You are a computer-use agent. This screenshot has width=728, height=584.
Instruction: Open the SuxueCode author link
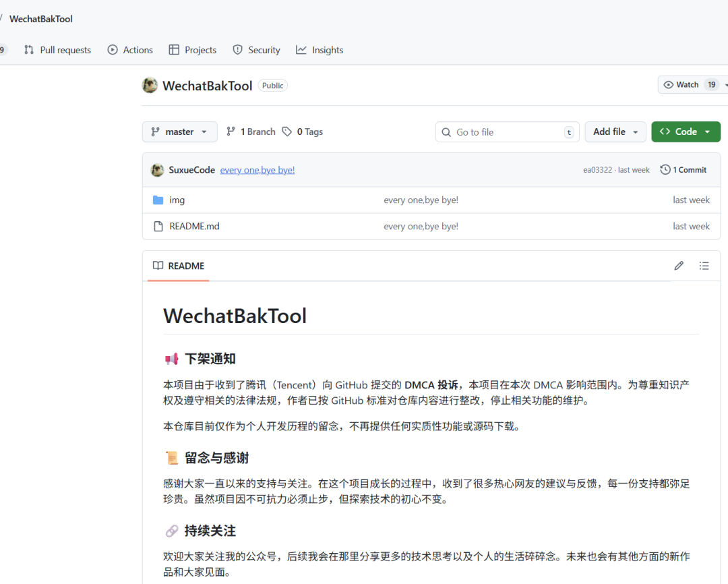pos(191,170)
